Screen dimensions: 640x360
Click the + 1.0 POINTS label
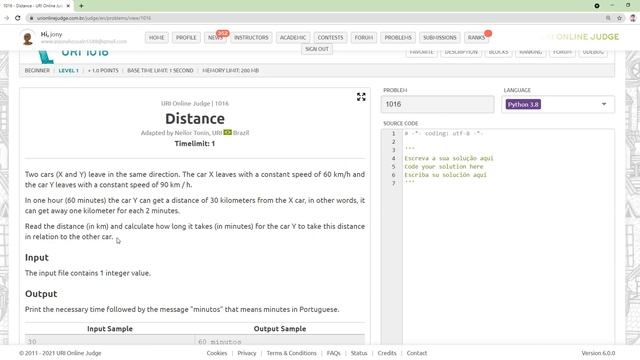[103, 71]
